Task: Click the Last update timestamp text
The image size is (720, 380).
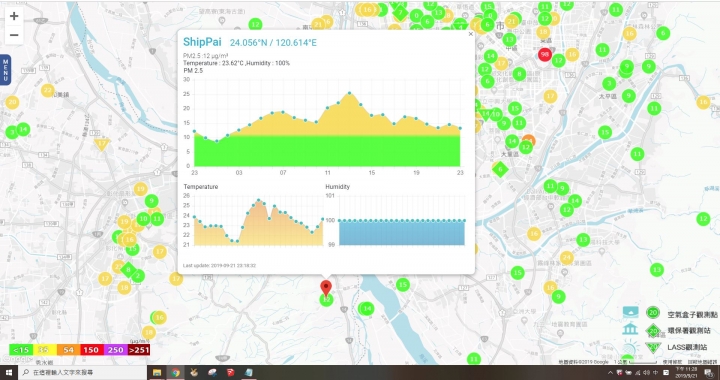Action: [219, 265]
